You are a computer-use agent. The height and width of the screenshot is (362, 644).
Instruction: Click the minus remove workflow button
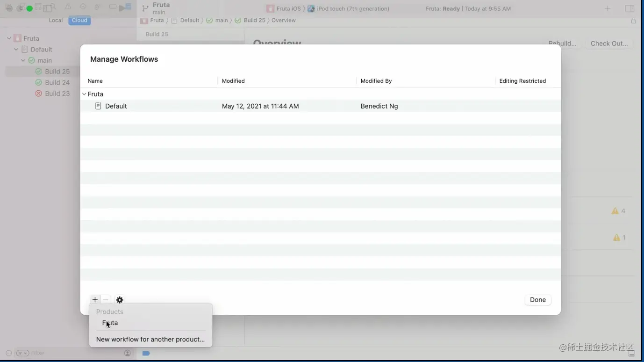tap(106, 300)
